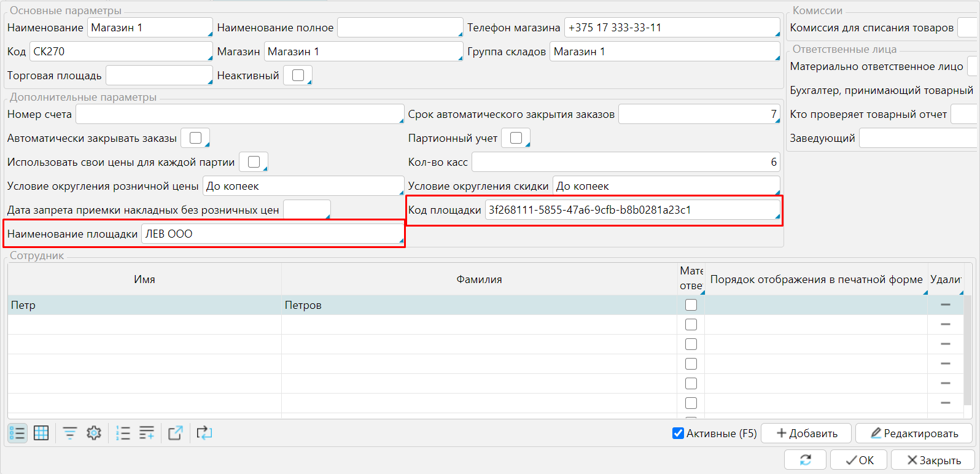
Task: Switch to the list view icon
Action: pos(17,433)
